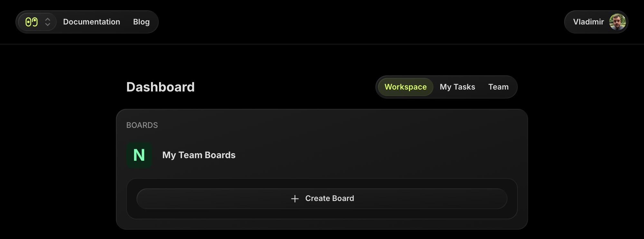The width and height of the screenshot is (644, 239).
Task: Click the BOARDS section label
Action: (142, 125)
